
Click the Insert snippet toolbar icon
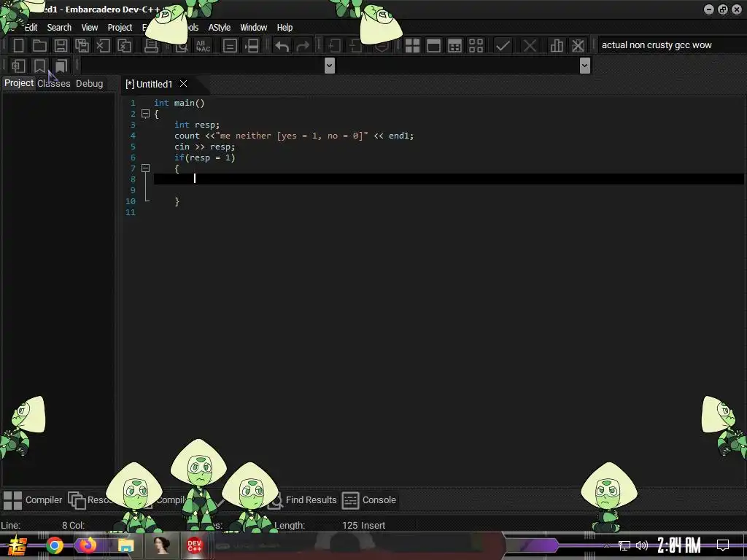coord(18,66)
